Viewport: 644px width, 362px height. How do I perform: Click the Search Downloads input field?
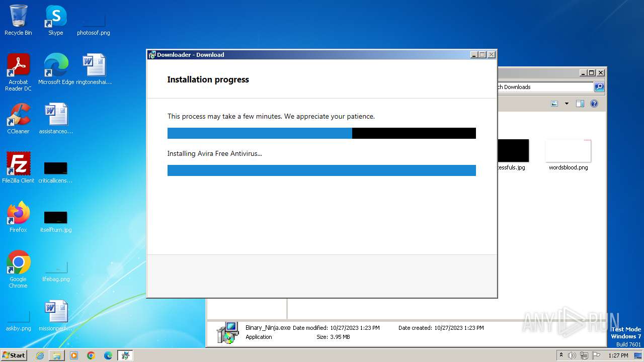[545, 87]
